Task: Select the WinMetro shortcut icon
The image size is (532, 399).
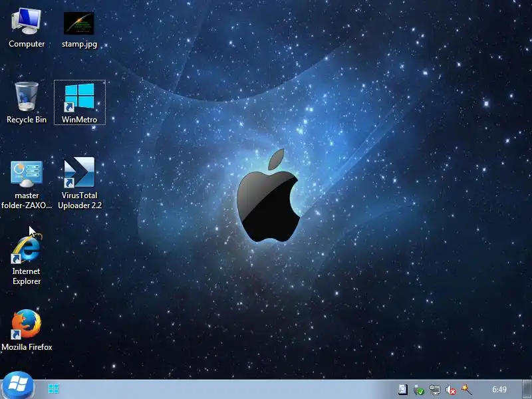Action: [79, 97]
